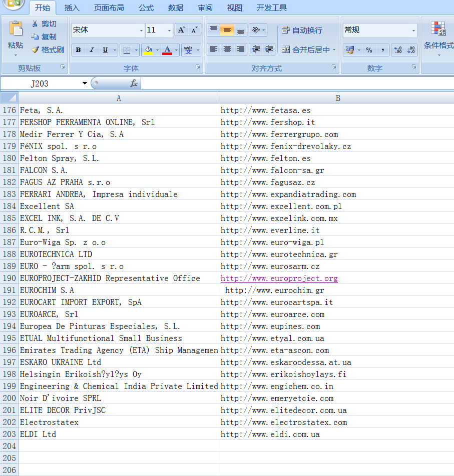Apply yellow fill color bucket
The width and height of the screenshot is (454, 476).
coord(148,50)
